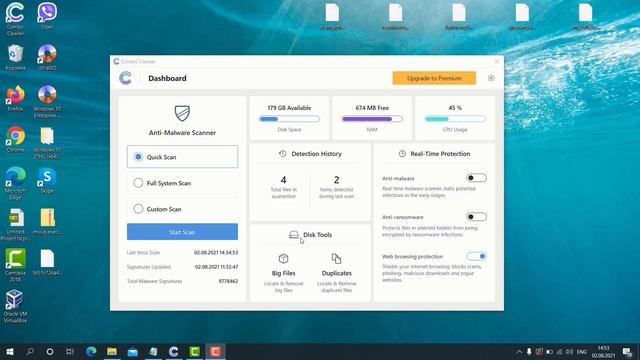Click the ENG language indicator
Screen dimensions: 640x360
pyautogui.click(x=582, y=352)
